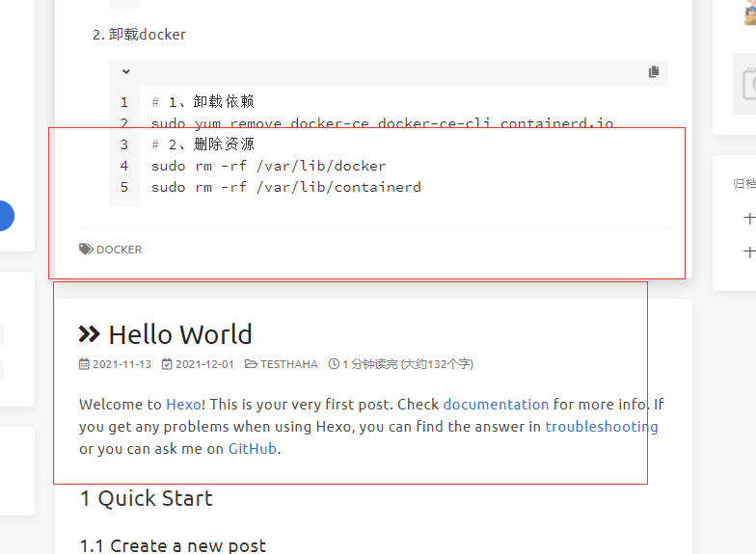Click the clock icon beside reading time
The image size is (756, 554).
(334, 364)
